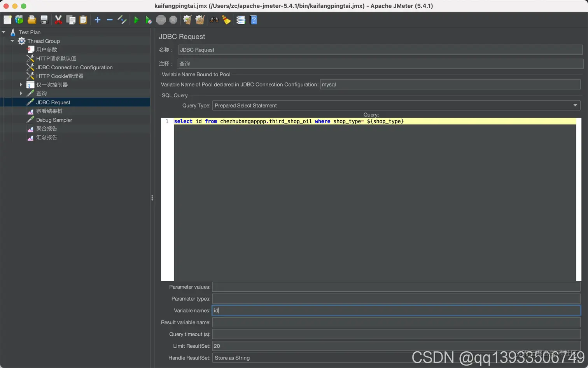Open the Query Type dropdown
Image resolution: width=588 pixels, height=368 pixels.
click(x=396, y=106)
